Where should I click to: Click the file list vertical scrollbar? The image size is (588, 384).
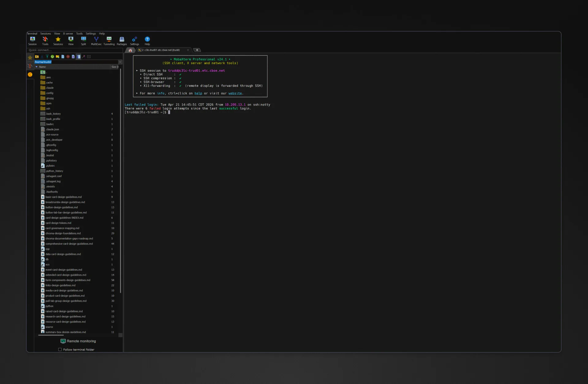(120, 181)
